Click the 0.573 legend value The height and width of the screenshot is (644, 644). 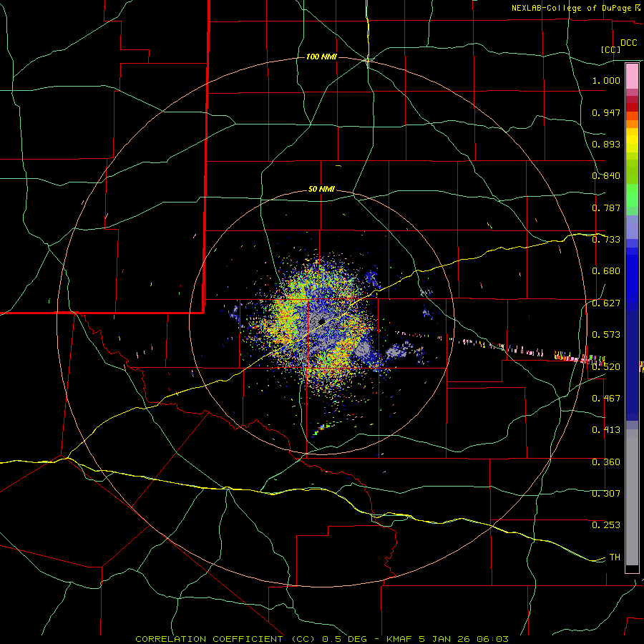606,335
